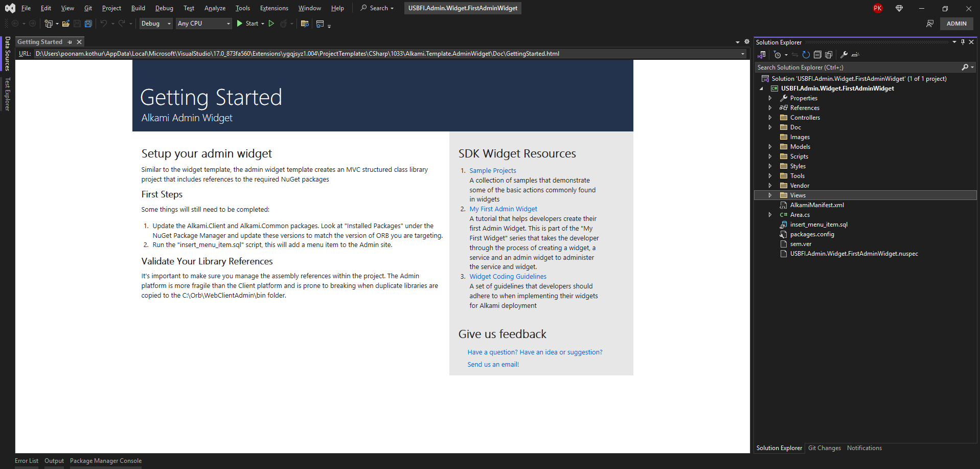Collapse the USBFI.Admin.Widget.FirstAdminWidget project node
The width and height of the screenshot is (980, 469).
click(761, 88)
